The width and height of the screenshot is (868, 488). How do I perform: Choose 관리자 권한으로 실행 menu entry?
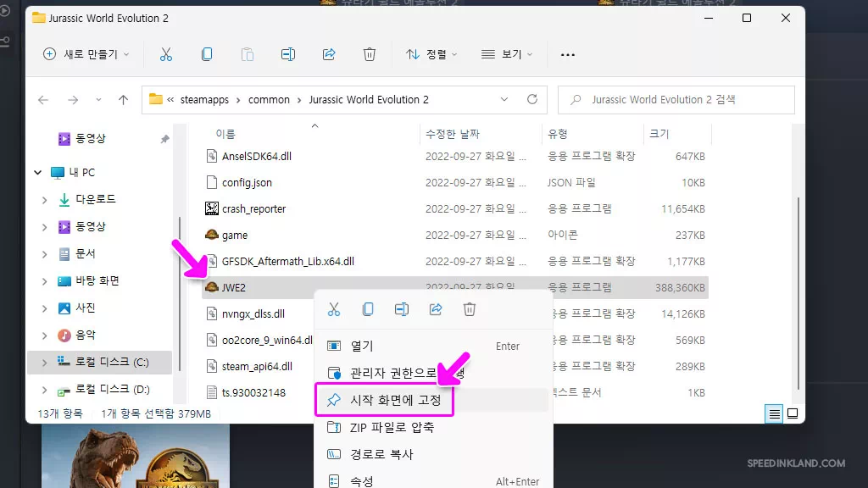pyautogui.click(x=433, y=373)
